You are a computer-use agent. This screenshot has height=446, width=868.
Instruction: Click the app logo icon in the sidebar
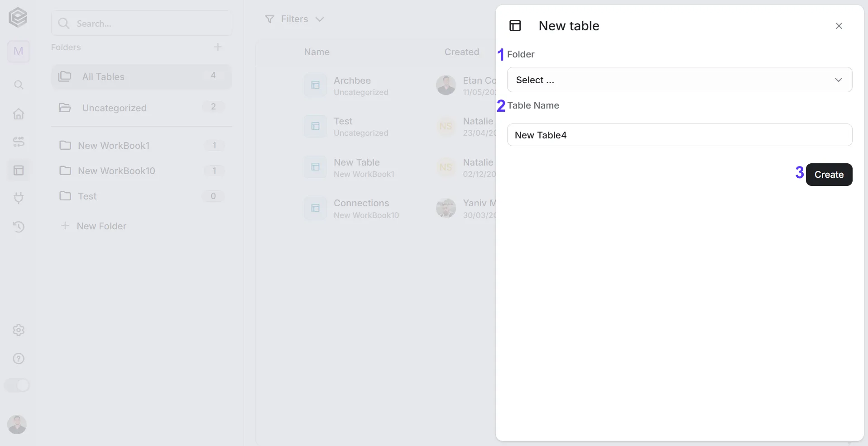point(18,18)
